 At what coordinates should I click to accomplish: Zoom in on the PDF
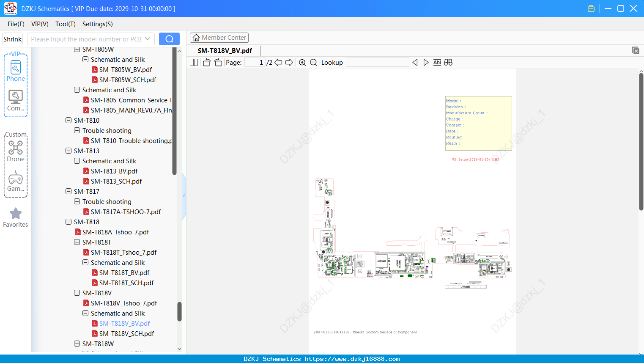(302, 63)
